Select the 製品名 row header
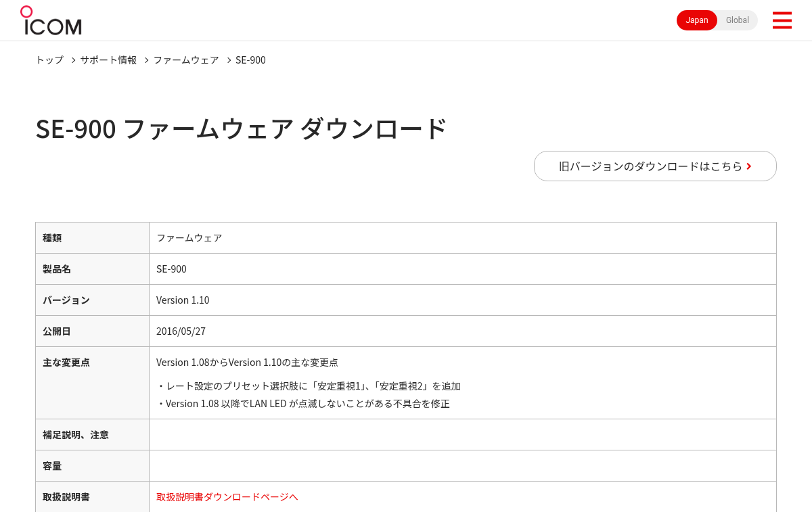Viewport: 812px width, 512px height. [92, 269]
